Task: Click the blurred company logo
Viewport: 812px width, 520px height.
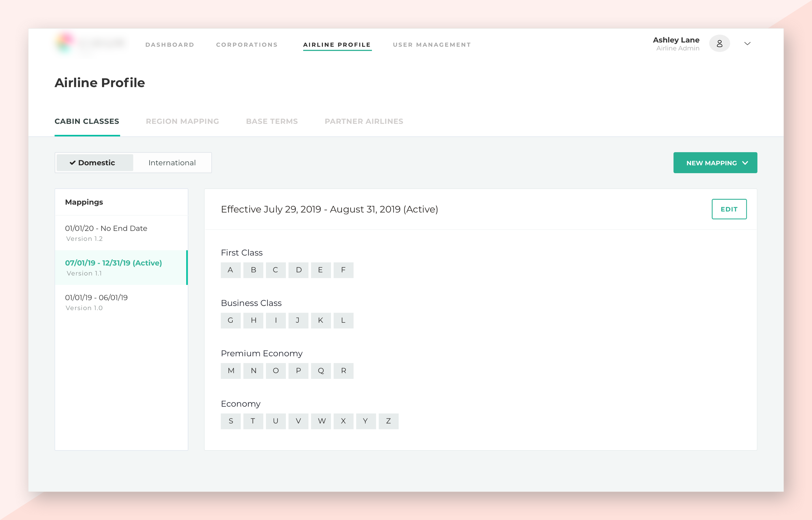Action: (x=90, y=44)
